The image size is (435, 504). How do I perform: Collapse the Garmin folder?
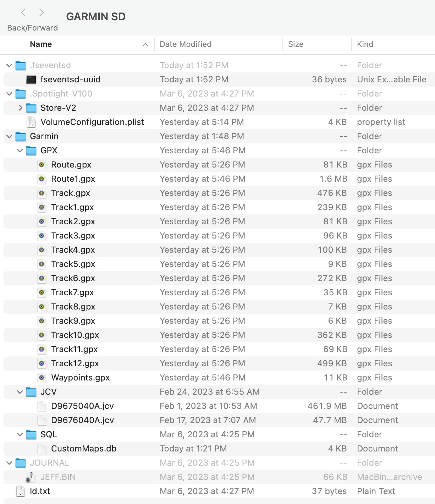(x=9, y=136)
